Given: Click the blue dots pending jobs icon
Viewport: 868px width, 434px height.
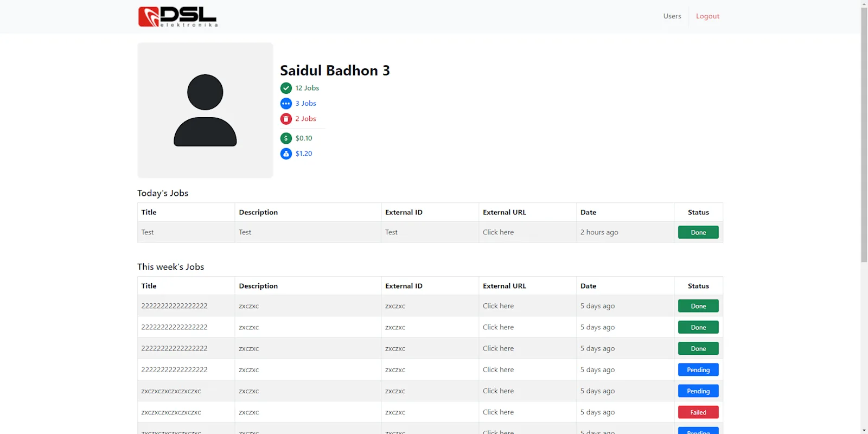Looking at the screenshot, I should (x=286, y=103).
